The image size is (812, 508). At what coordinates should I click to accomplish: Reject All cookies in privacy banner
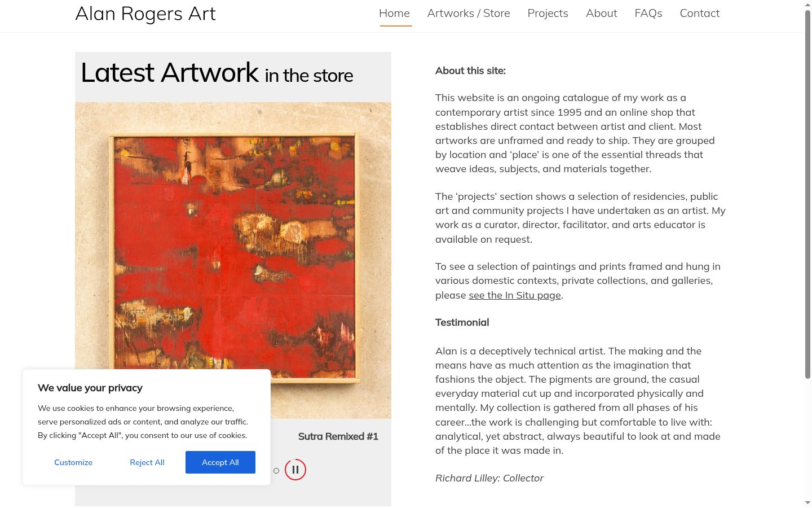147,462
